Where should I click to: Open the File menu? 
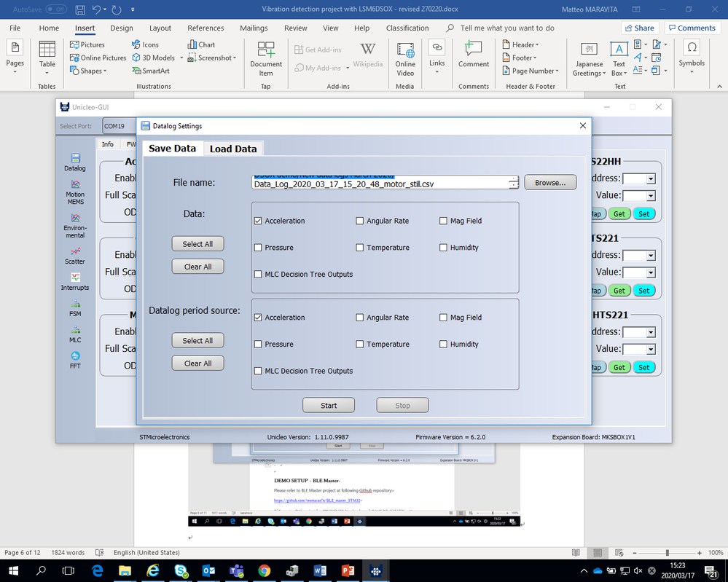pos(15,28)
